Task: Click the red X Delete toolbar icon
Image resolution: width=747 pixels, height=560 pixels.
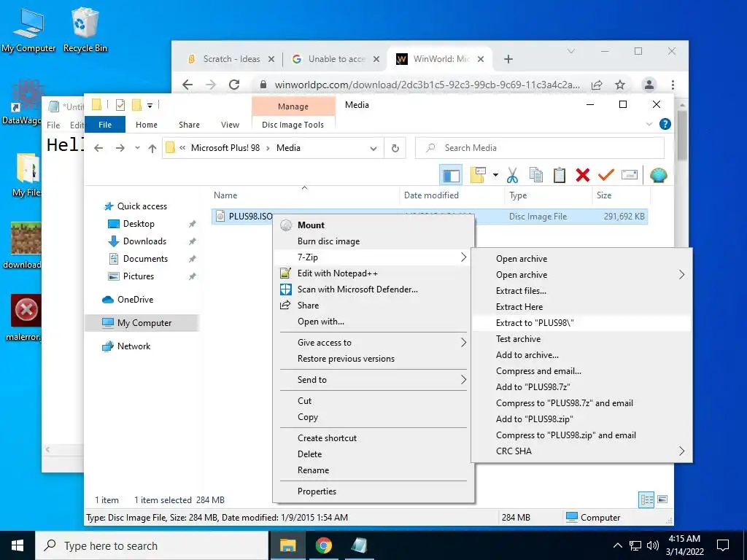Action: click(583, 175)
